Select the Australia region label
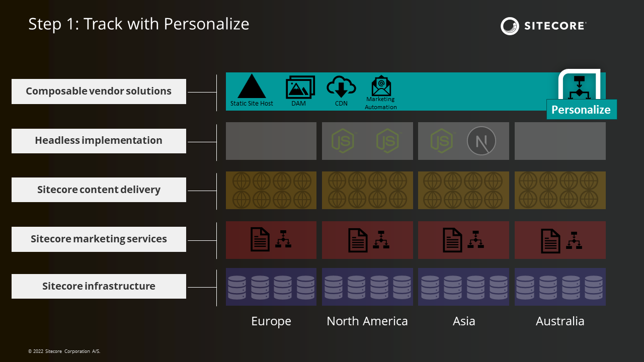644x362 pixels. 560,321
